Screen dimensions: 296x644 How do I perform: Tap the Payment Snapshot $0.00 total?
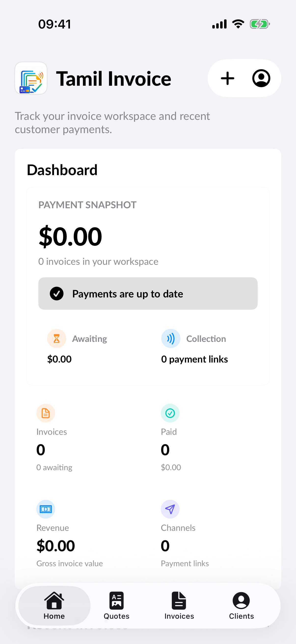click(x=70, y=237)
